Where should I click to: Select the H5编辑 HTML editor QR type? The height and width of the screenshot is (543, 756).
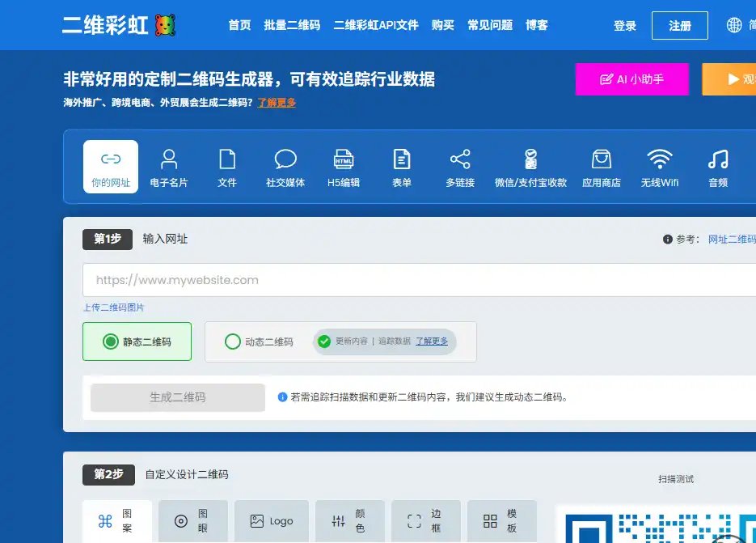point(344,167)
